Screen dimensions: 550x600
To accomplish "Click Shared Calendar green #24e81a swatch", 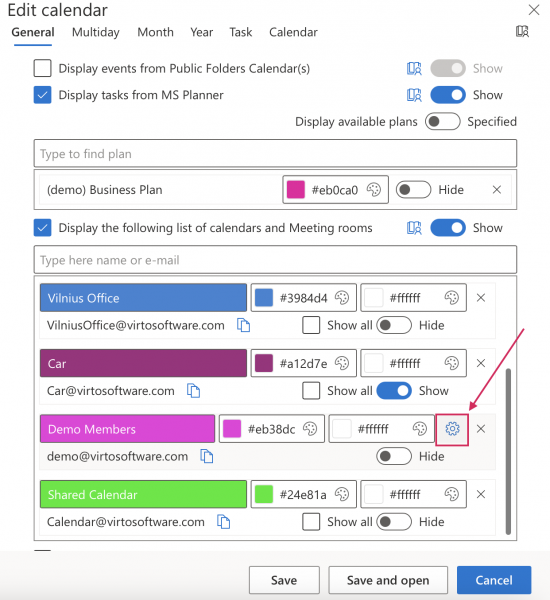I will [x=264, y=494].
